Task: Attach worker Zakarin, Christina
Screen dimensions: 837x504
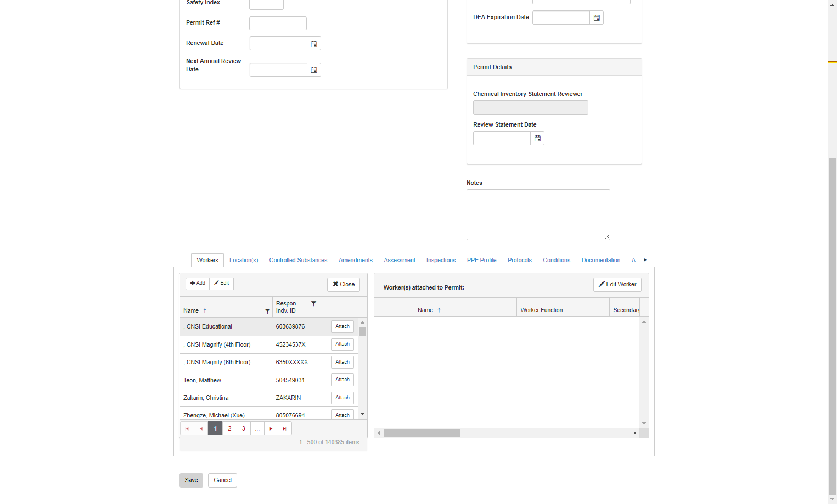Action: click(x=342, y=398)
